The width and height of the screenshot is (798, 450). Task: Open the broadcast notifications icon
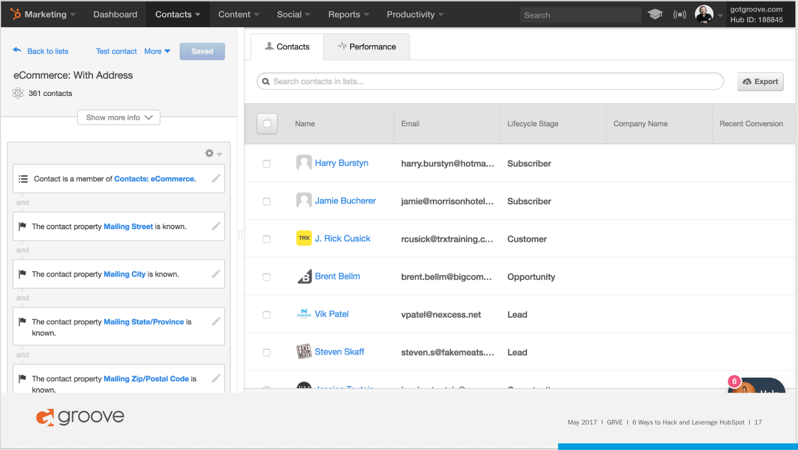tap(679, 14)
